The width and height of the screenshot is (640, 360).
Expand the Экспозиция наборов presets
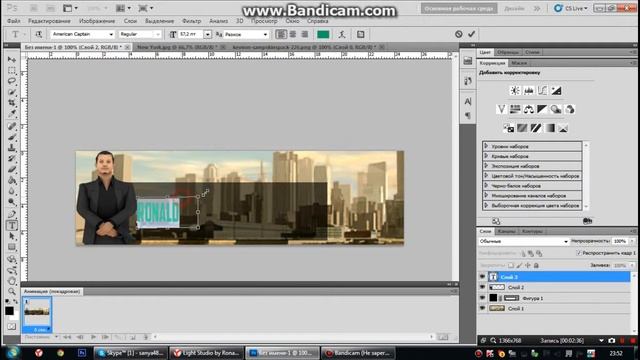point(486,166)
